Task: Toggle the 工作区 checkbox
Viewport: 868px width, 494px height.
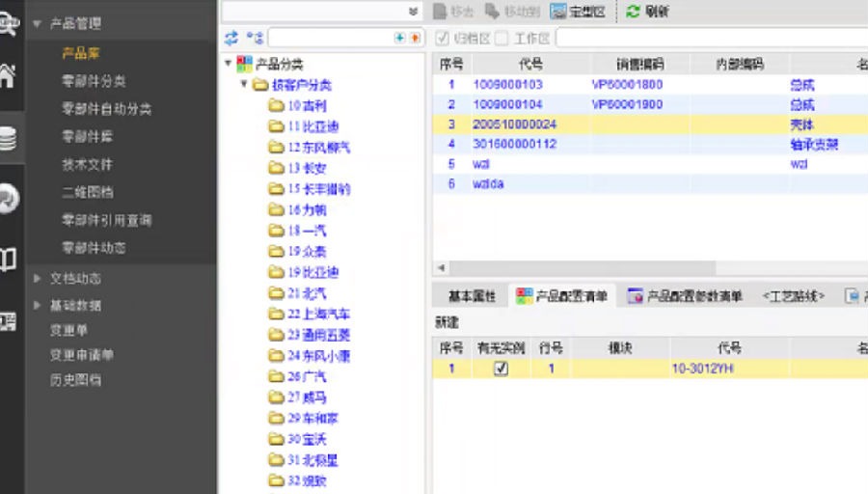Action: [502, 39]
